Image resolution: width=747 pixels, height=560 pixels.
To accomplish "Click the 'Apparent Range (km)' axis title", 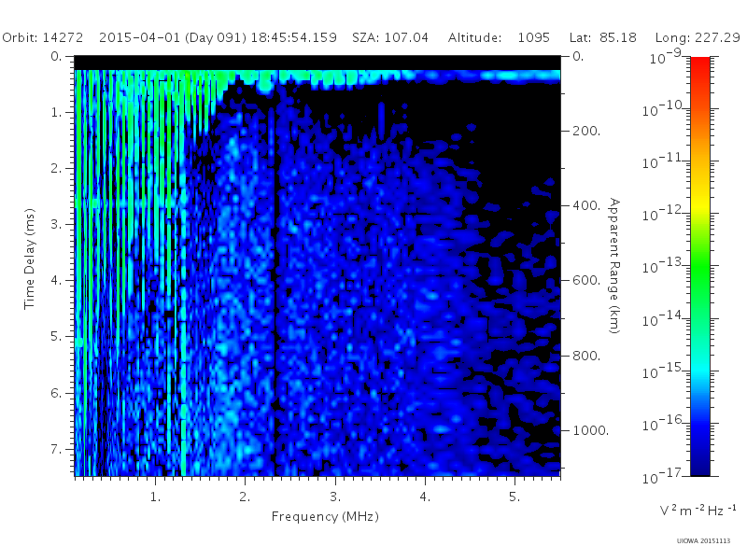I will click(614, 266).
